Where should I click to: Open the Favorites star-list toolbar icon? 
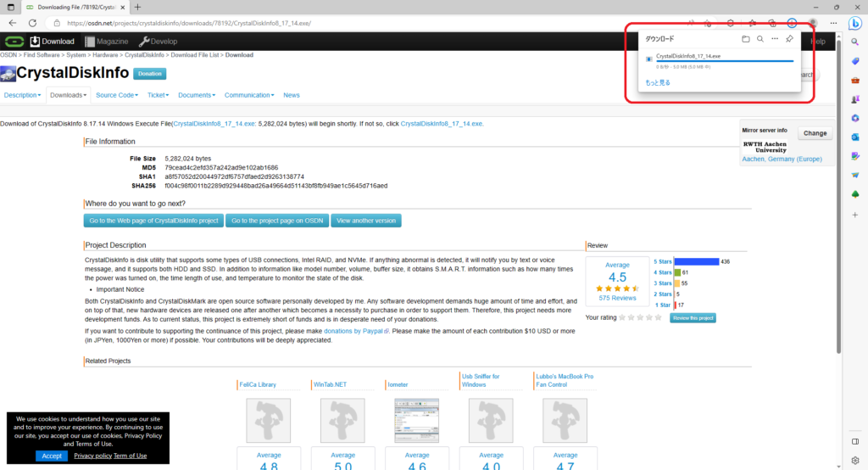click(752, 23)
